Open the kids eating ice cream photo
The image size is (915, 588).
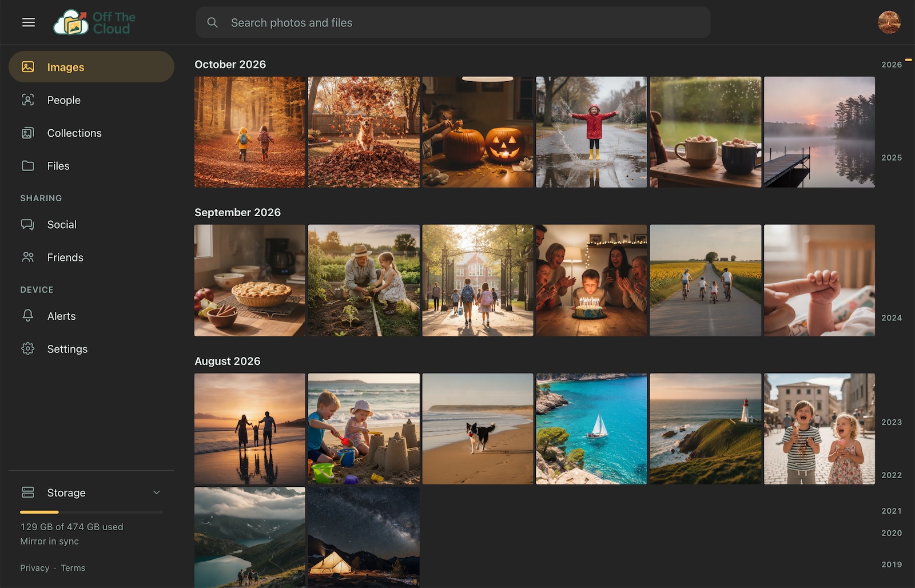coord(819,429)
